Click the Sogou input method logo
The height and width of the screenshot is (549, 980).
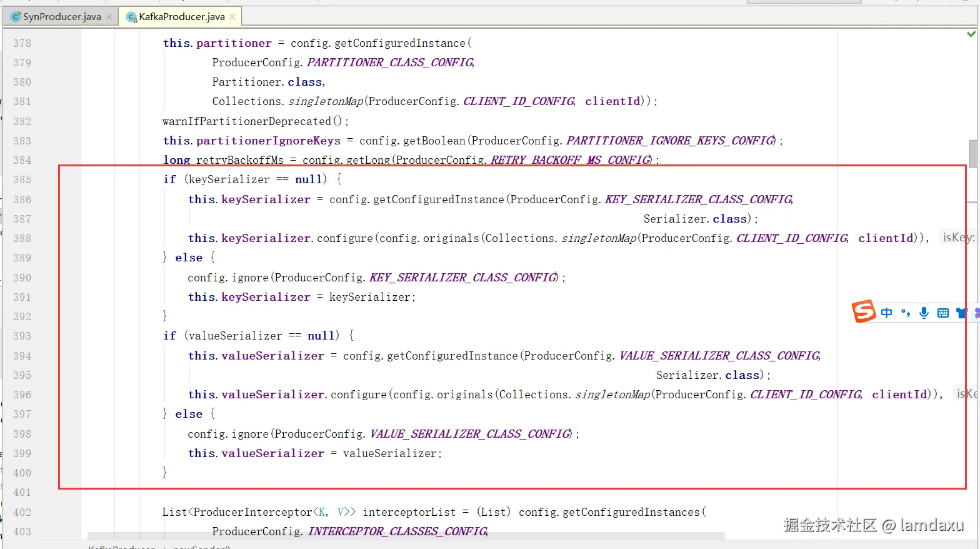coord(864,311)
